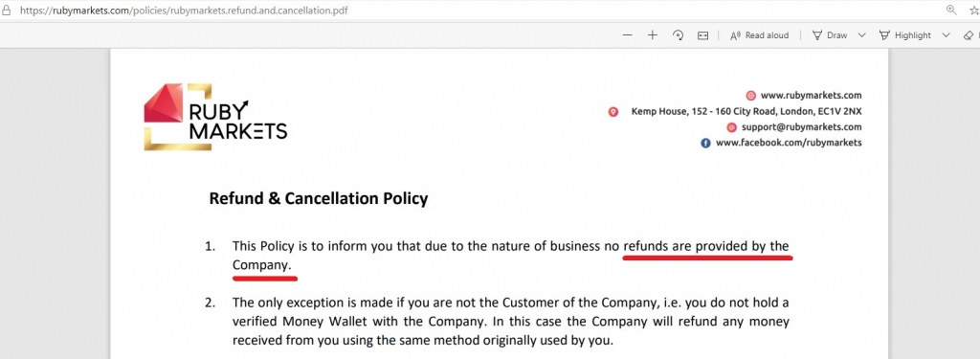Screen dimensions: 980x359
Task: Add page to favorites with star
Action: pyautogui.click(x=973, y=10)
